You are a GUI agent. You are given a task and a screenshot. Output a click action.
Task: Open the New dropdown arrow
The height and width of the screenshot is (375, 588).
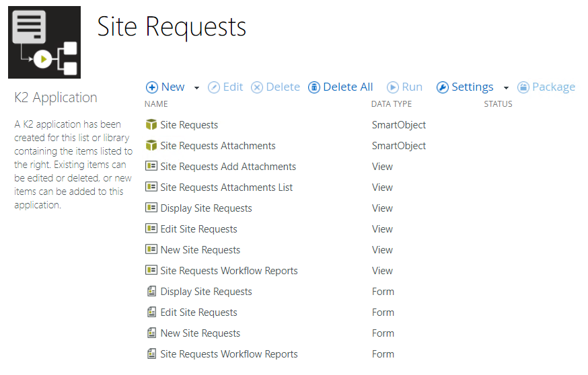196,88
